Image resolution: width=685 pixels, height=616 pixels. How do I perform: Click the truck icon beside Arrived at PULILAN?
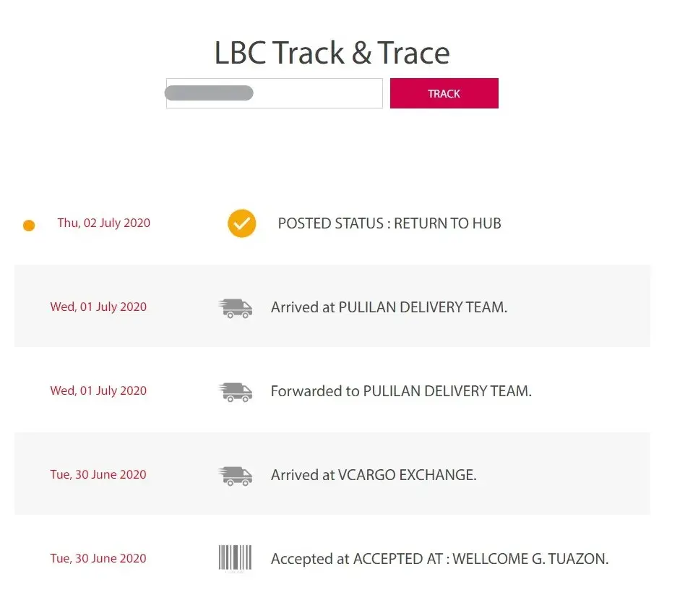coord(236,308)
